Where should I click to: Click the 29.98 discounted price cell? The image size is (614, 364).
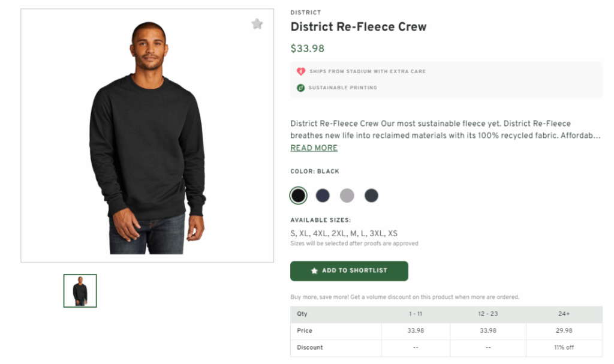click(x=564, y=330)
